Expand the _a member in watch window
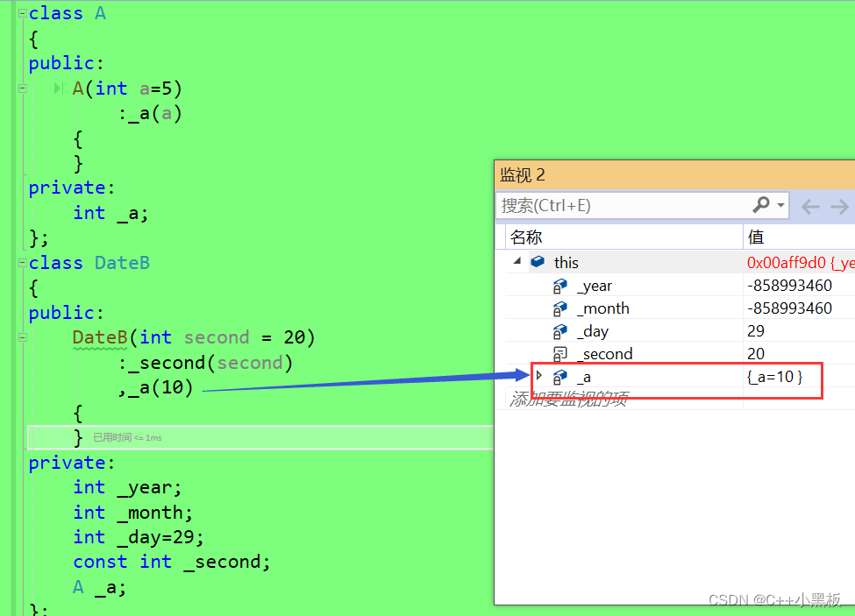 [539, 375]
